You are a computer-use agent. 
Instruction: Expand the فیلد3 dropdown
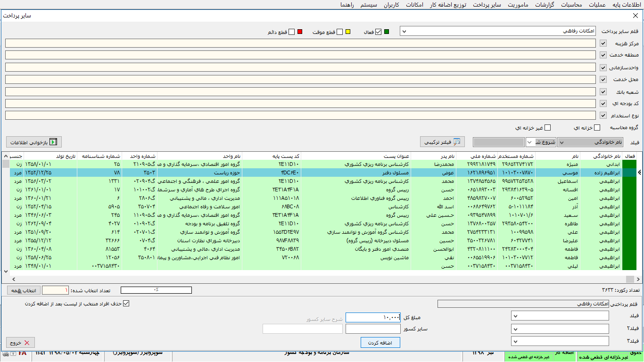515,341
